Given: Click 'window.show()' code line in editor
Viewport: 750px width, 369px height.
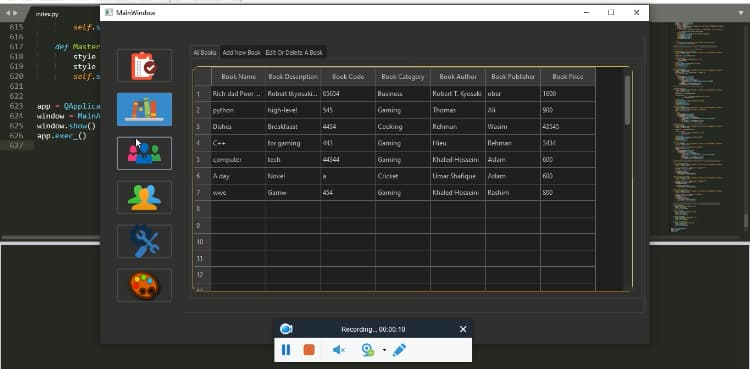Looking at the screenshot, I should 66,126.
